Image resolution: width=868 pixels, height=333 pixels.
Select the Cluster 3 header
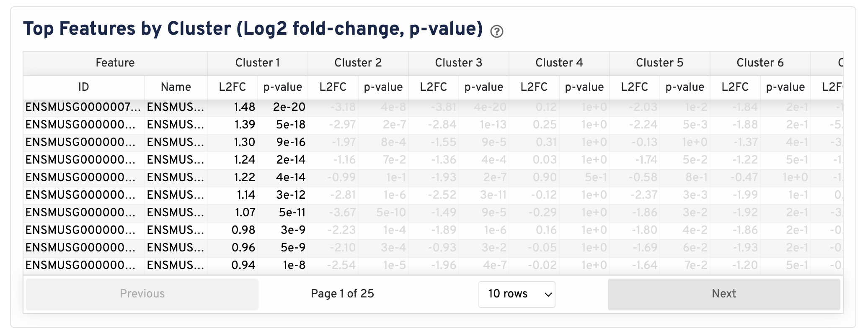(459, 63)
